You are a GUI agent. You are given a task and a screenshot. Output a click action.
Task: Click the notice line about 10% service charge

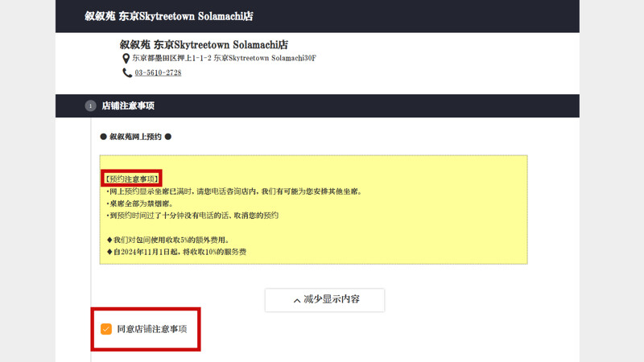[x=176, y=252]
